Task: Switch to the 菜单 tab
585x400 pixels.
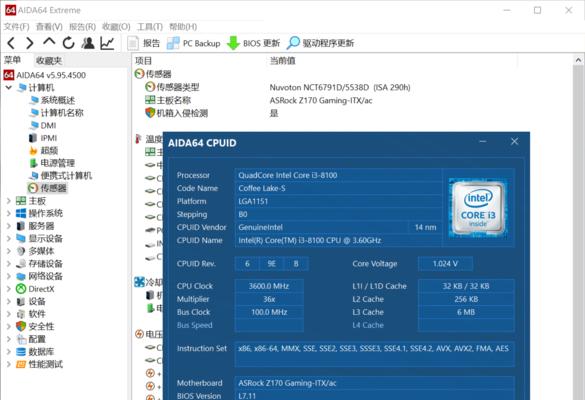Action: point(13,60)
